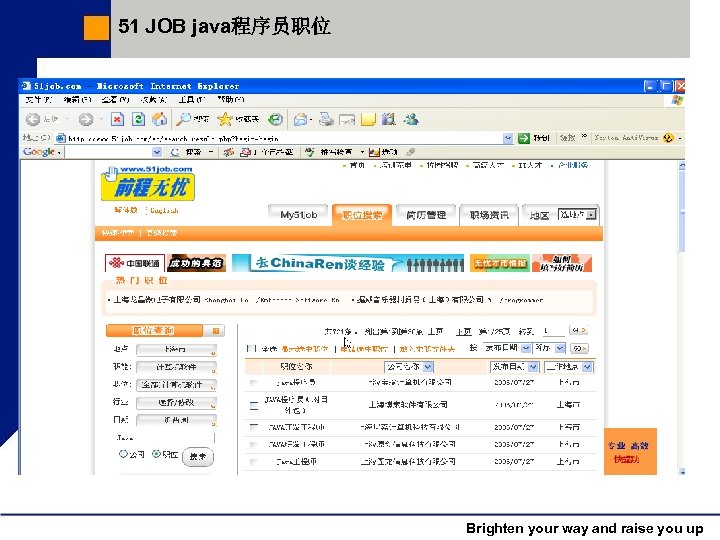
Task: Open the 行业 industry selector in search panel
Action: point(176,403)
